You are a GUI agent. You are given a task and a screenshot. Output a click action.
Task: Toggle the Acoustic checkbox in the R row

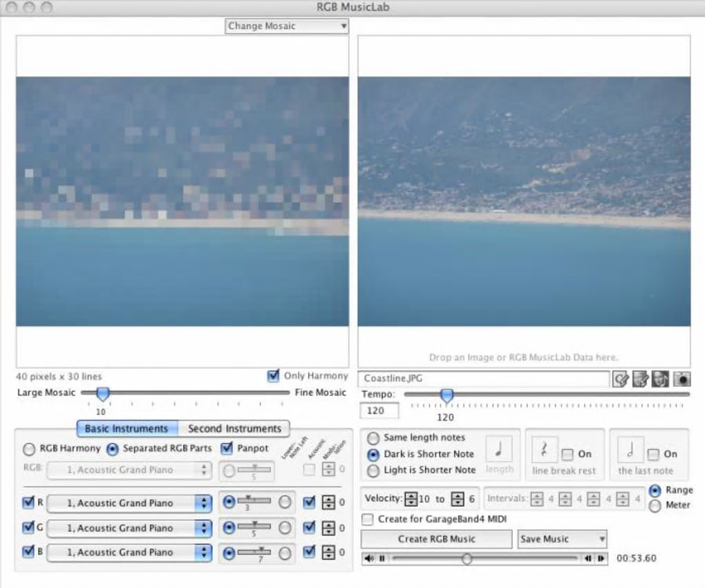[310, 502]
